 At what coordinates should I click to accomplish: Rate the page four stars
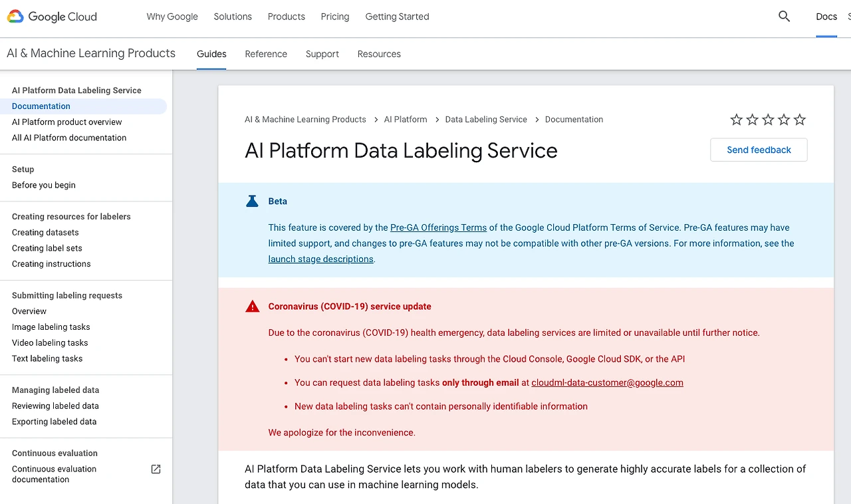[784, 120]
